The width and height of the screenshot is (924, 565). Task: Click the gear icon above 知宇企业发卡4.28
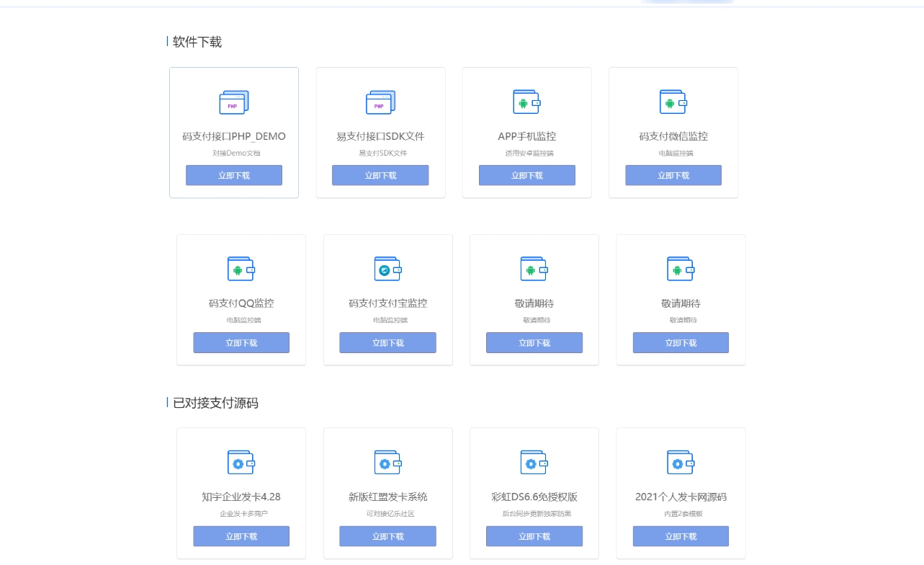[x=241, y=463]
